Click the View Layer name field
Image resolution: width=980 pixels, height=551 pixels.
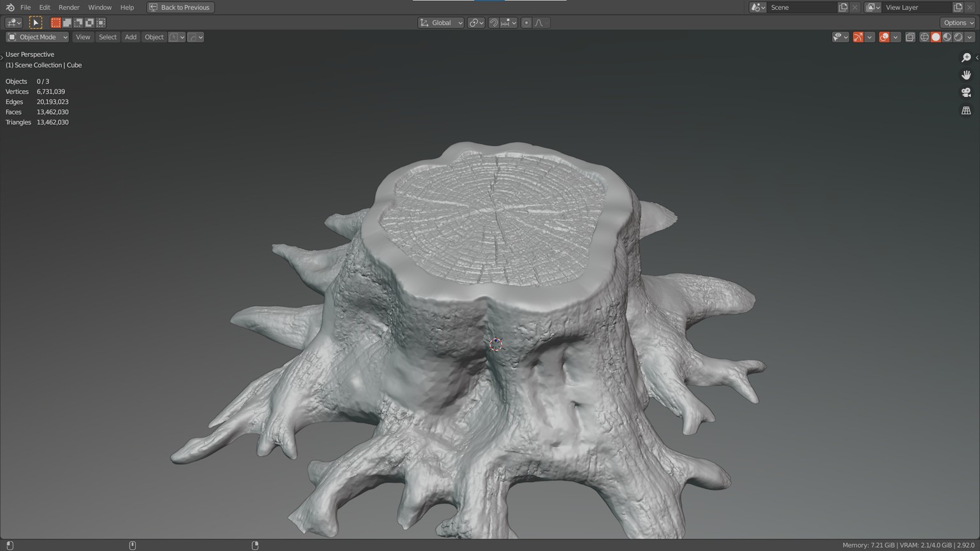coord(917,7)
